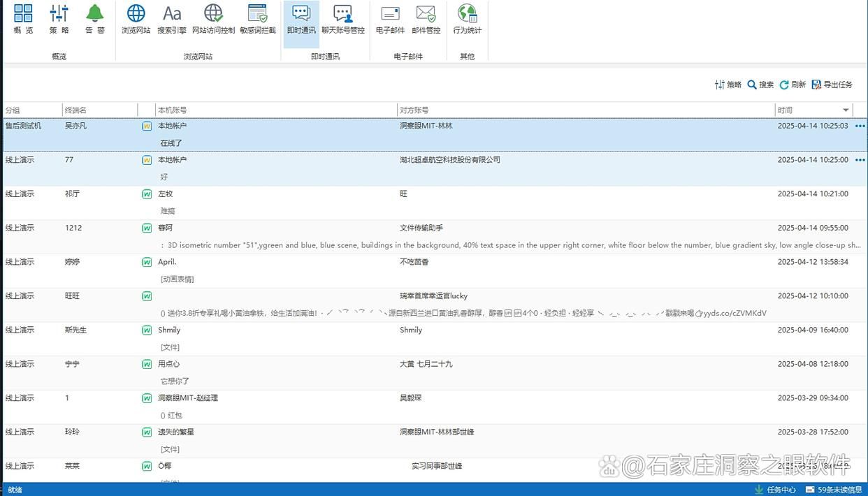Image resolution: width=868 pixels, height=496 pixels.
Task: Select 不吃茴香 contact cell
Action: pyautogui.click(x=414, y=262)
